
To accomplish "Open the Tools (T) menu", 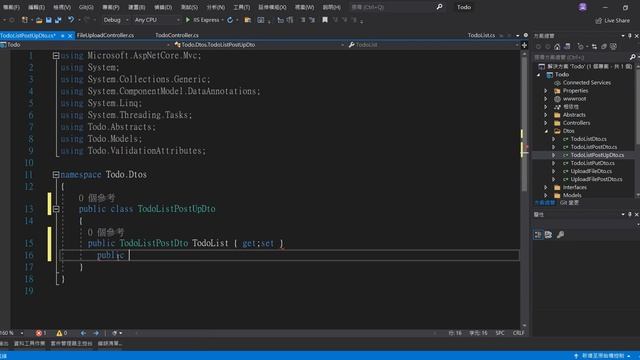I will (242, 7).
